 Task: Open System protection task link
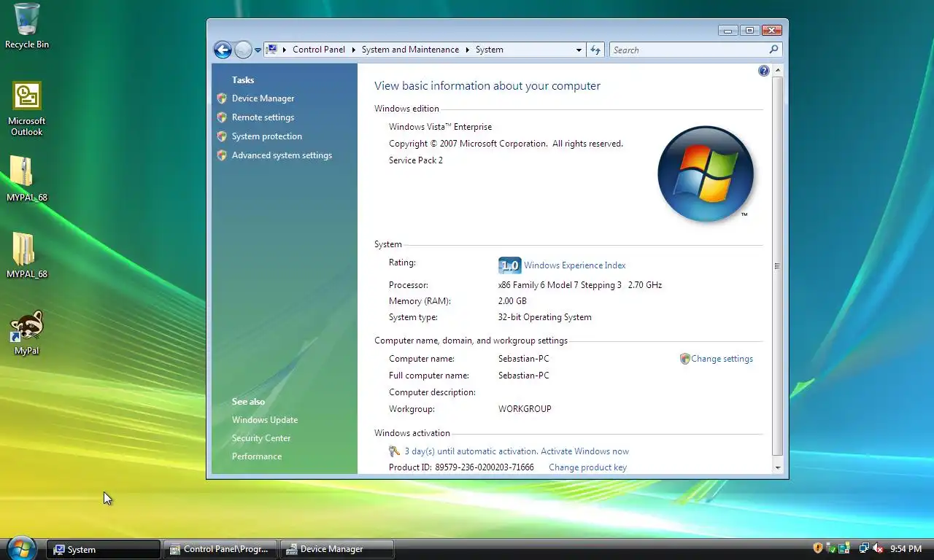pos(266,136)
